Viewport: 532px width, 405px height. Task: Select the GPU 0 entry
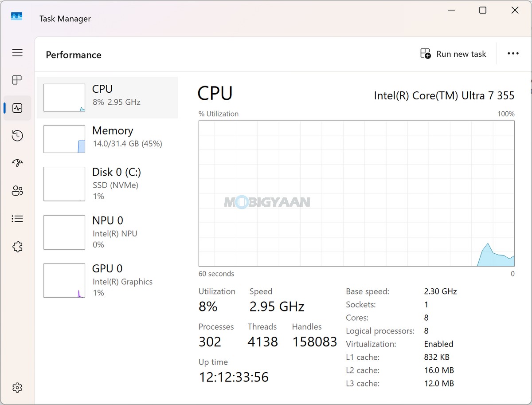coord(107,280)
